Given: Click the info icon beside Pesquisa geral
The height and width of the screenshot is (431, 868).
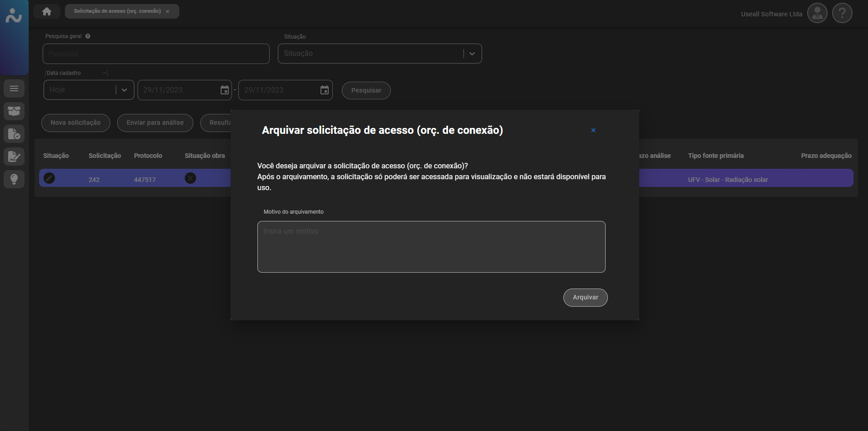Looking at the screenshot, I should coord(88,36).
